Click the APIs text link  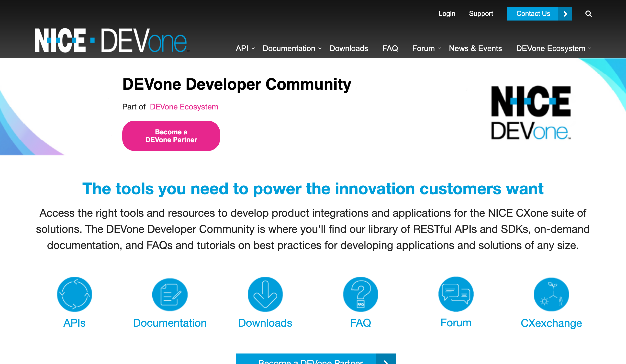pos(75,323)
